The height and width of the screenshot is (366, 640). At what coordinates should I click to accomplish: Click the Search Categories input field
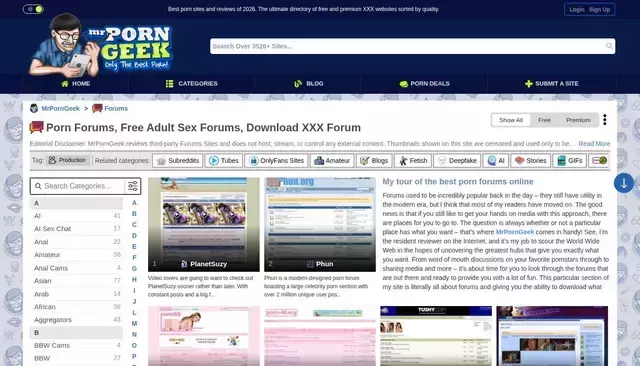83,186
